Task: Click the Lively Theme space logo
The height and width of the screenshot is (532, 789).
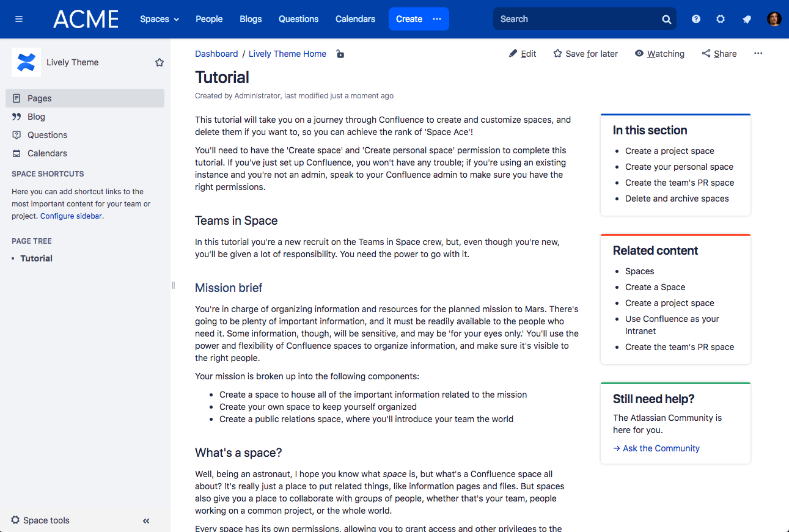Action: click(x=26, y=62)
